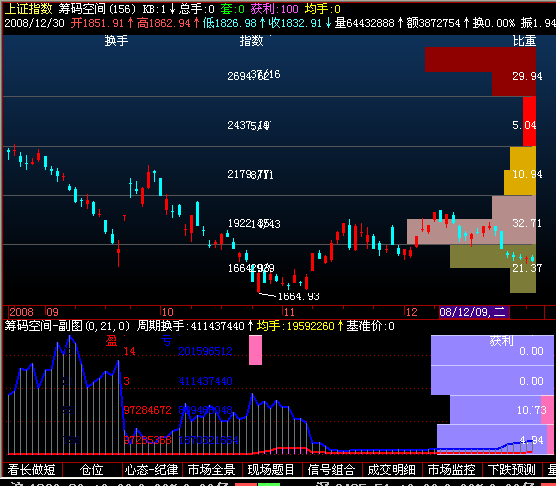The height and width of the screenshot is (486, 556).
Task: Select the bright red 5.04 weight bar
Action: (x=529, y=121)
